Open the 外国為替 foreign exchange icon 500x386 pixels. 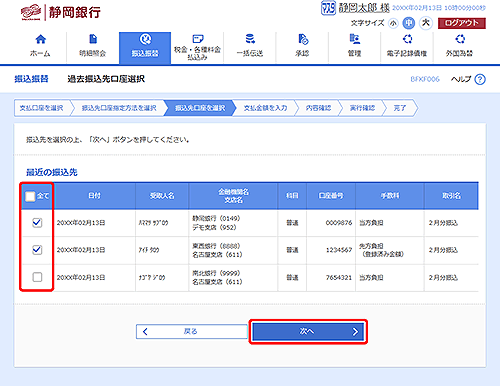tap(460, 39)
